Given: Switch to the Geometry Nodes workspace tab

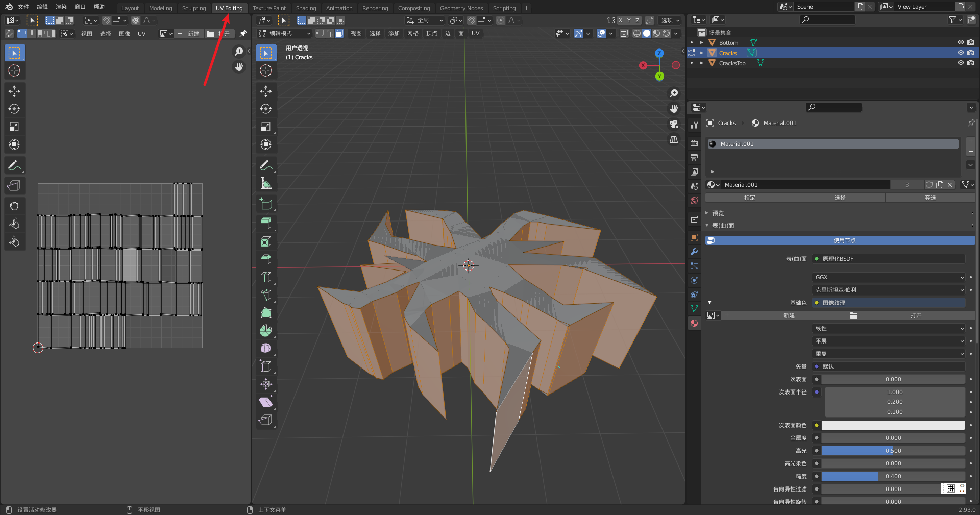Looking at the screenshot, I should 461,8.
